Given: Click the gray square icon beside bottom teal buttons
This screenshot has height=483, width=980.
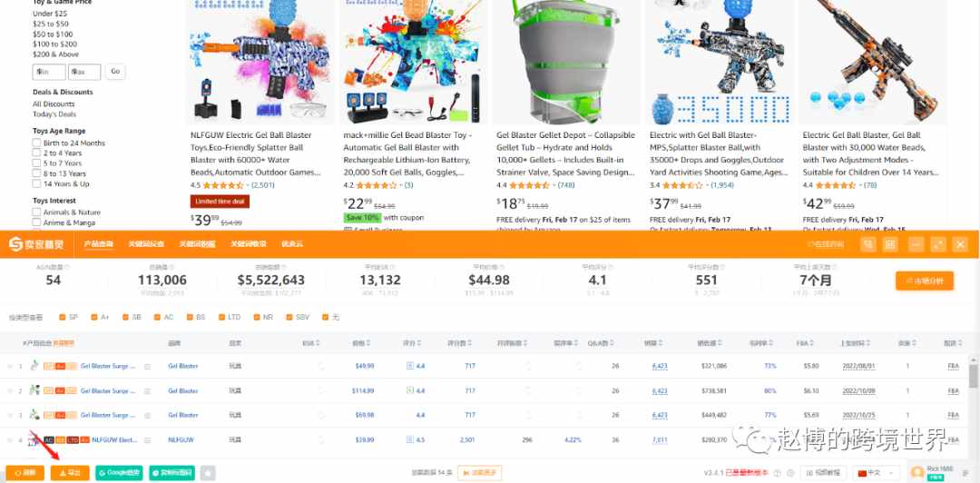Looking at the screenshot, I should (x=208, y=473).
